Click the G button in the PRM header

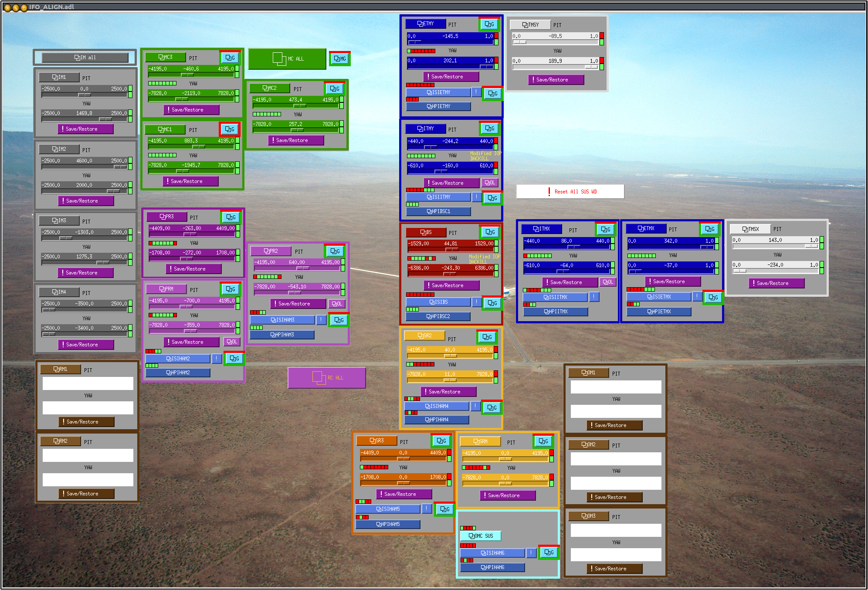231,289
